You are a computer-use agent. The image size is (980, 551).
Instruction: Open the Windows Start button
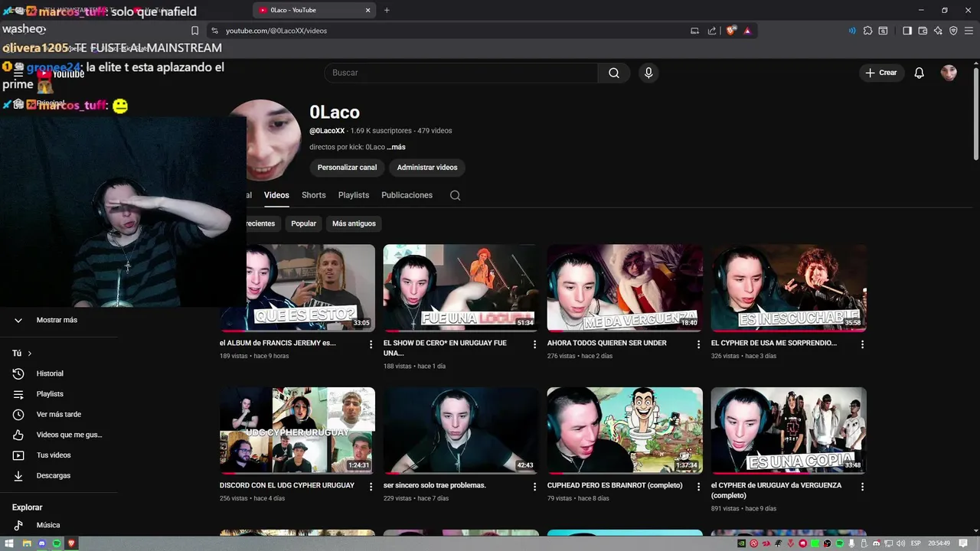(10, 543)
